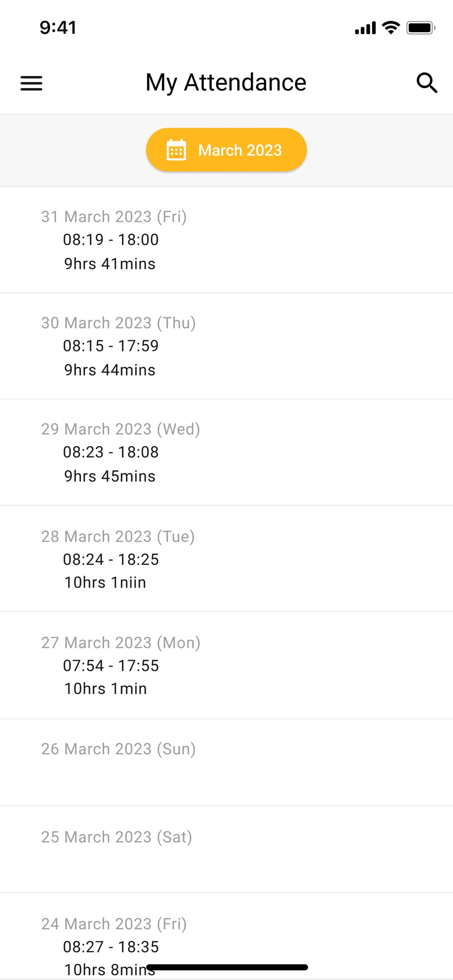Tap the 08:19 - 18:00 time range

tap(111, 240)
